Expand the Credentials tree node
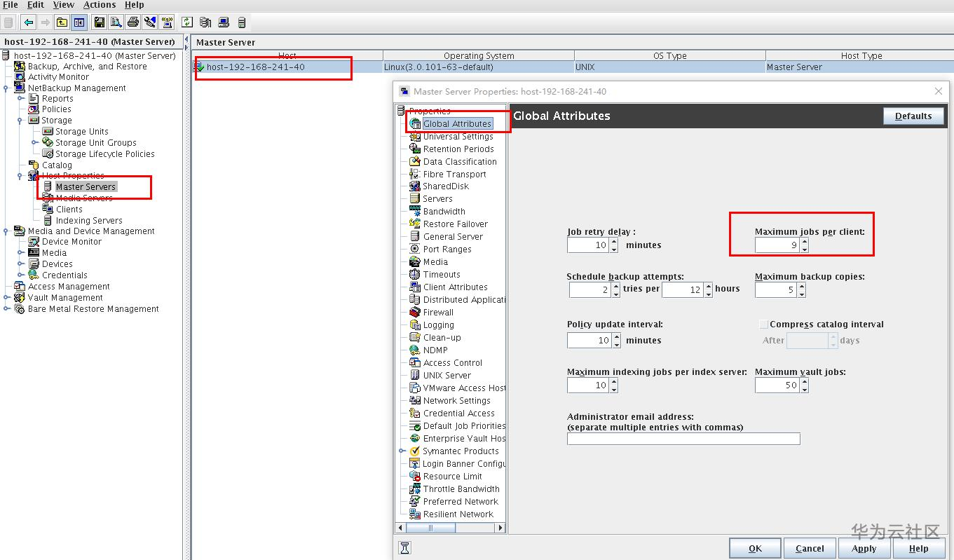The width and height of the screenshot is (954, 560). (20, 275)
